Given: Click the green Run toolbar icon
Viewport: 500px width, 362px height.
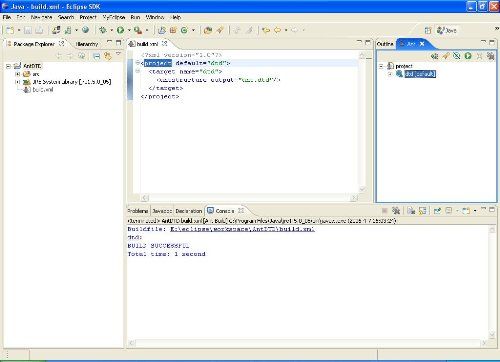Looking at the screenshot, I should tap(121, 30).
